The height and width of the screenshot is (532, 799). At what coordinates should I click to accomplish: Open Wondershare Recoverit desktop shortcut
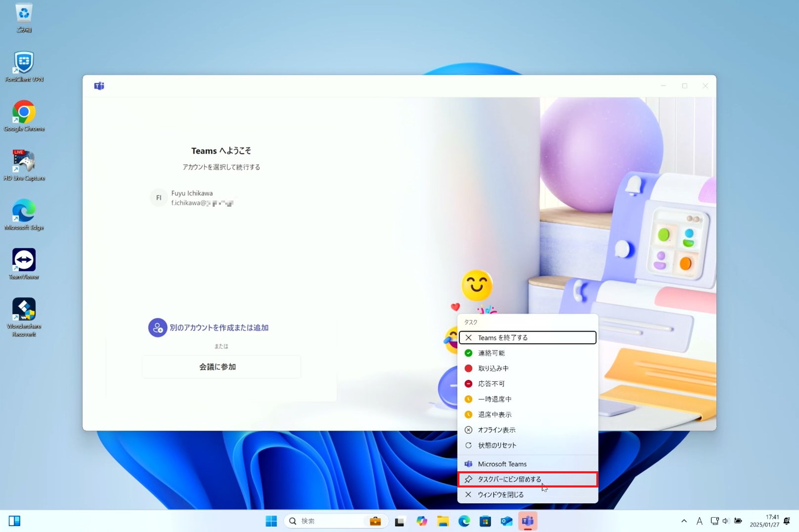24,317
